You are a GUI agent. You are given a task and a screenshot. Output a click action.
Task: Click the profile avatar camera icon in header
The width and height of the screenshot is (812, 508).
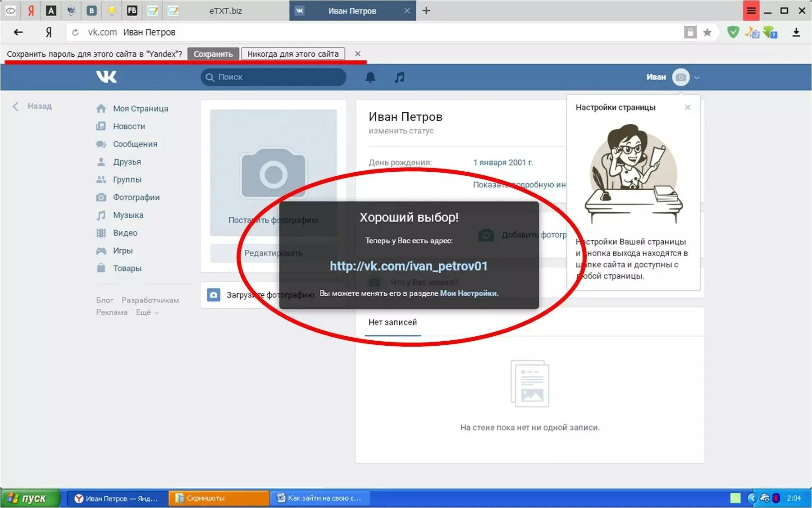tap(681, 77)
